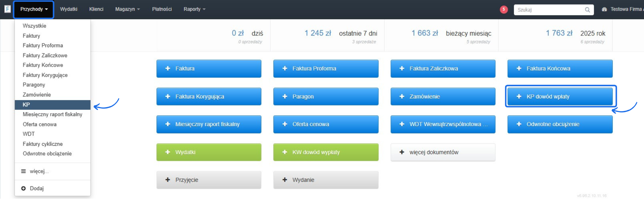Select Paragony menu entry
This screenshot has height=200, width=644.
point(53,85)
